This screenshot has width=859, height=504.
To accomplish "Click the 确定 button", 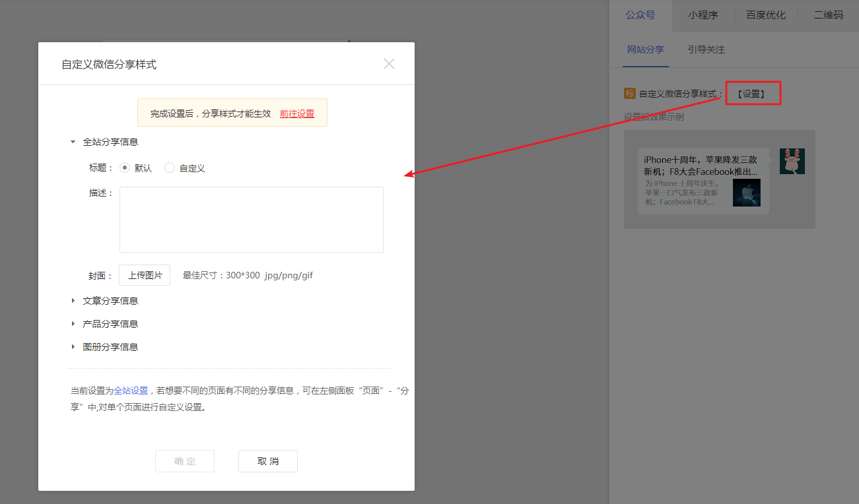I will pyautogui.click(x=185, y=461).
